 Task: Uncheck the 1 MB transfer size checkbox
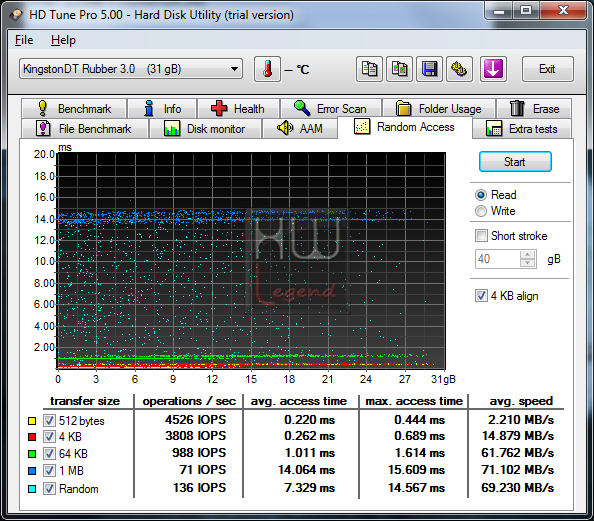(x=49, y=471)
